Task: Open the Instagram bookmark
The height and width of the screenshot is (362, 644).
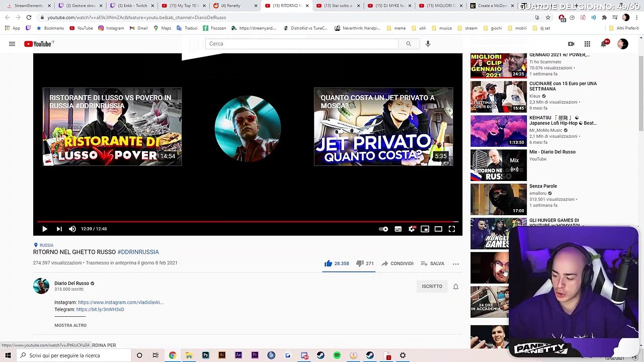Action: (x=111, y=28)
